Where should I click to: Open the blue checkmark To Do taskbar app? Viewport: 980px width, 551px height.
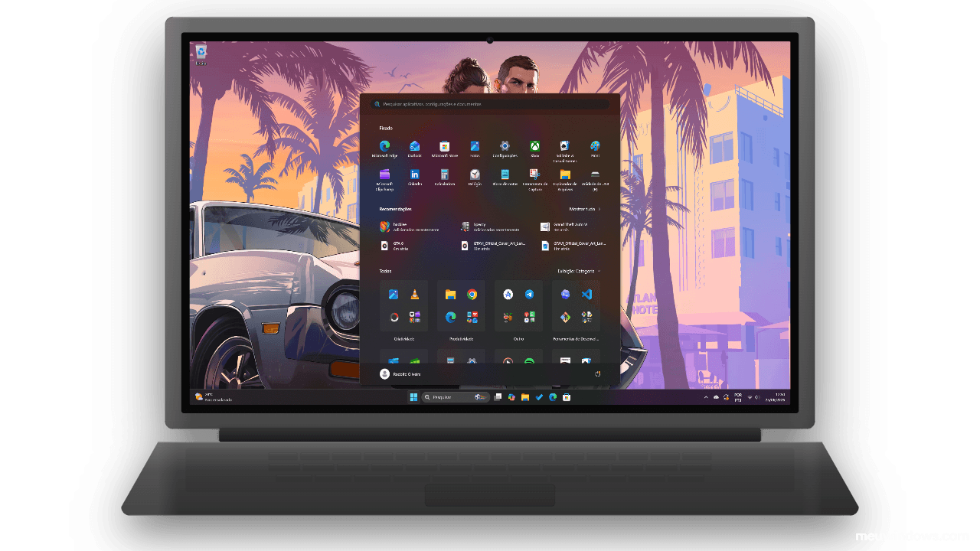(539, 396)
